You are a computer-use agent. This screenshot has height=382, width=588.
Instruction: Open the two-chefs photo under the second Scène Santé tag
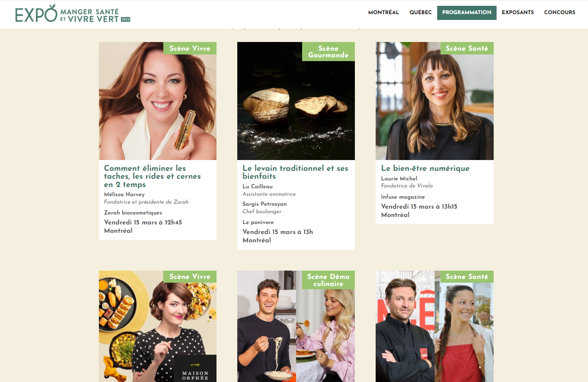pos(435,326)
